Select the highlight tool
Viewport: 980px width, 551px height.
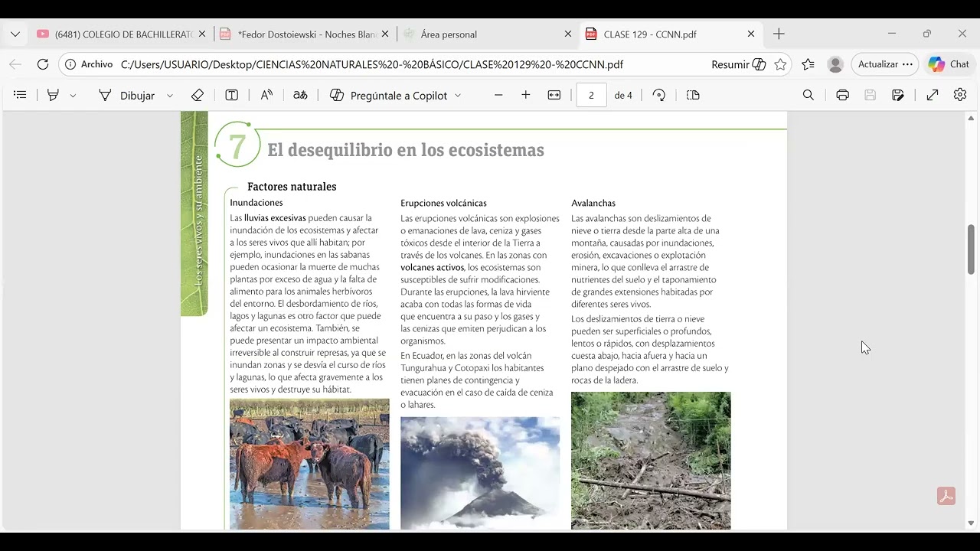(x=53, y=95)
